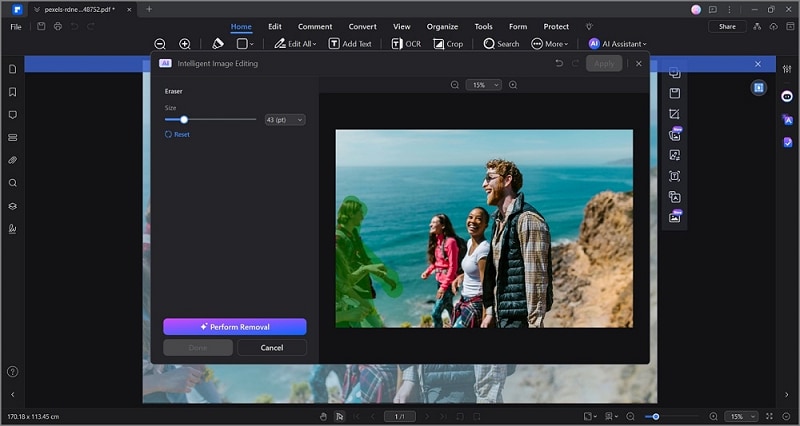The width and height of the screenshot is (800, 426).
Task: Open the File menu
Action: (x=16, y=27)
